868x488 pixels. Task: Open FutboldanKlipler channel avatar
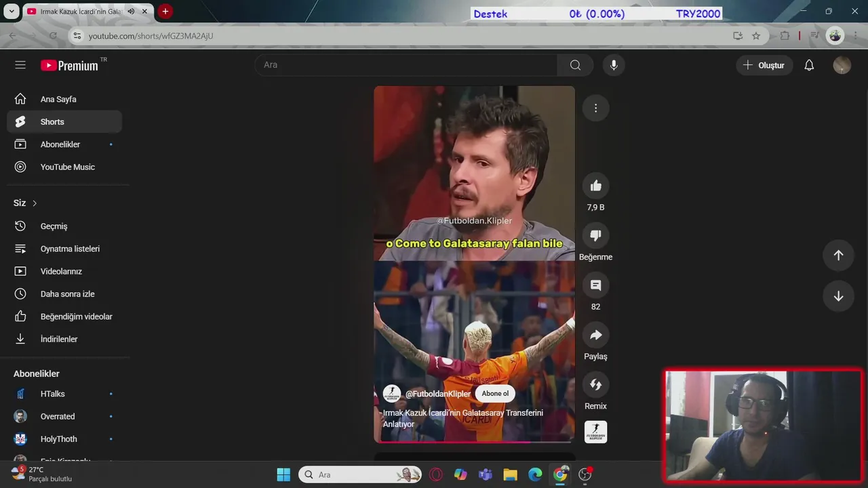click(x=391, y=394)
